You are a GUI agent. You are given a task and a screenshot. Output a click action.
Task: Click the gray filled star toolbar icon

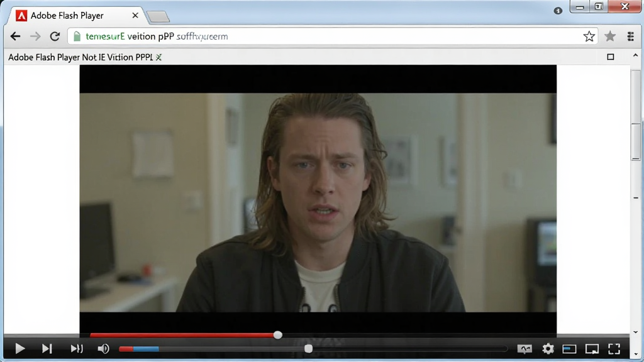coord(610,36)
